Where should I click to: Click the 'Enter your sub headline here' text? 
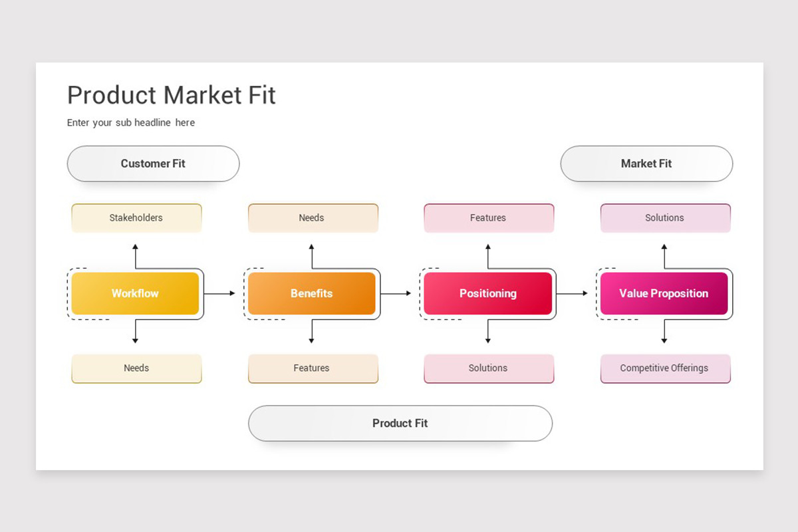[131, 123]
